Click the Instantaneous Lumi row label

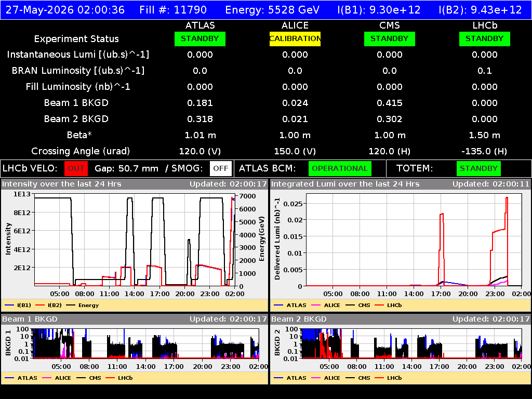coord(78,55)
